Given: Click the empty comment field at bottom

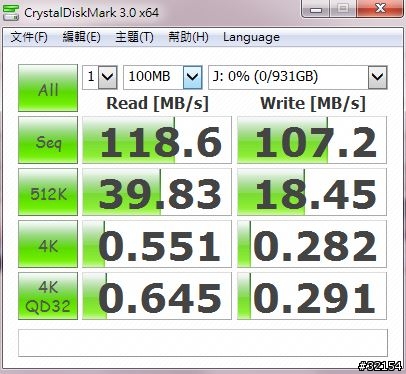Looking at the screenshot, I should 203,343.
